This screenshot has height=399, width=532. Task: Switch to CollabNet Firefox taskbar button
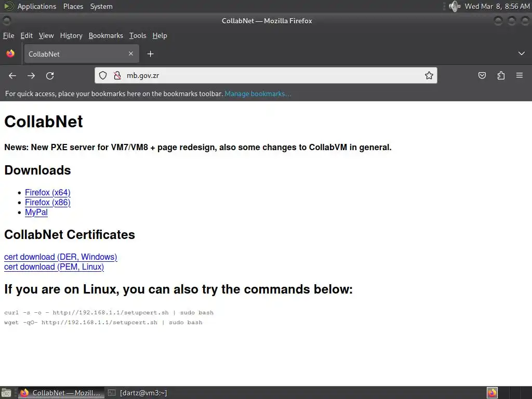[x=60, y=393]
